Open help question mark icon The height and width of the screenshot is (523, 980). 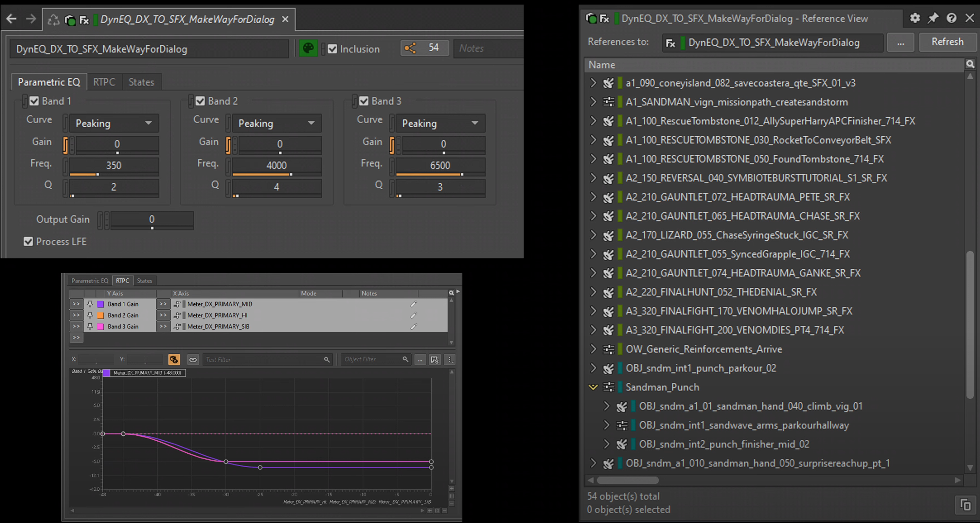point(951,18)
